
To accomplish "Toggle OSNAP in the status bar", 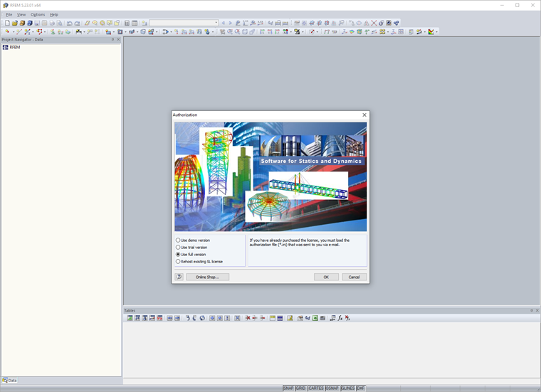I will tap(332, 388).
